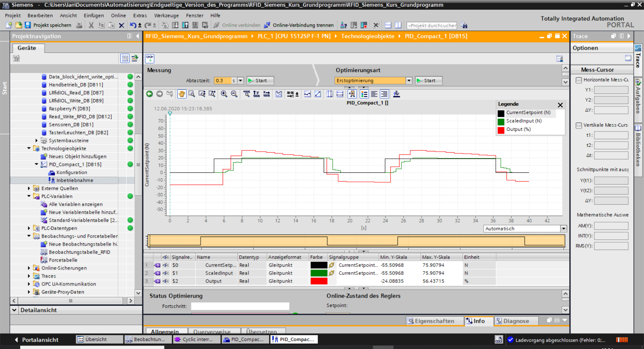644x349 pixels.
Task: Open the Werkzeuge menu
Action: tap(166, 15)
